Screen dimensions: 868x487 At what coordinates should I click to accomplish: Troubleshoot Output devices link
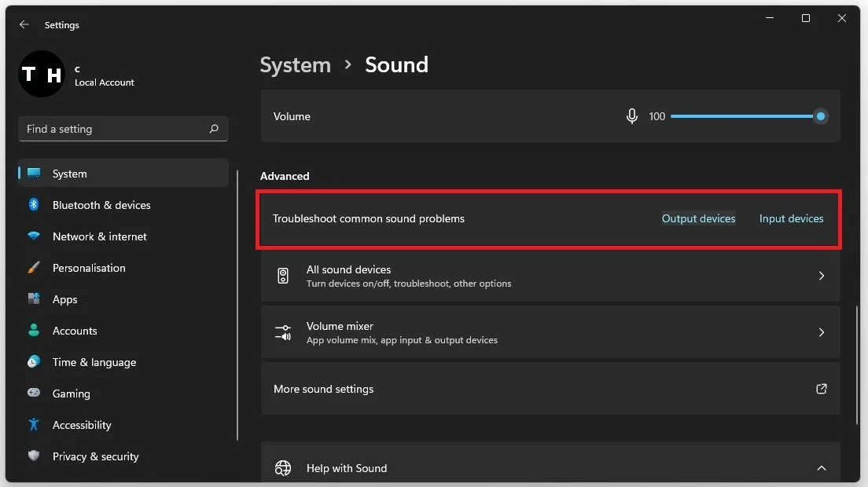click(698, 218)
